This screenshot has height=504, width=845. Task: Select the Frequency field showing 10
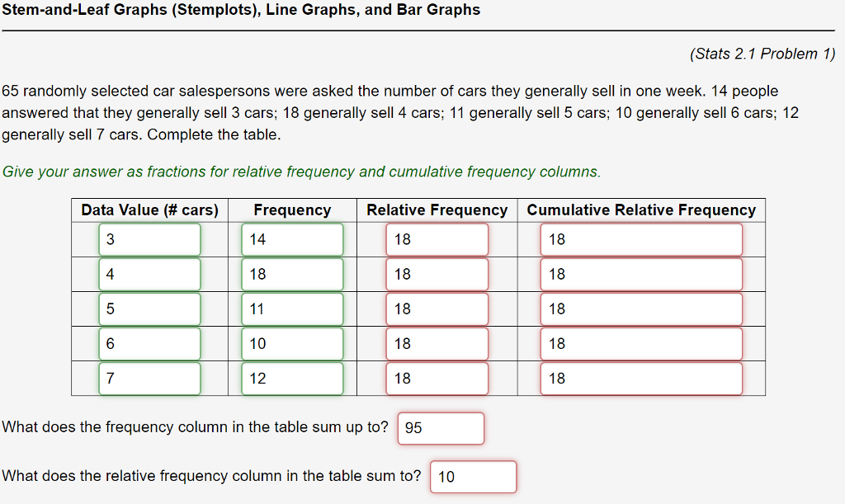pyautogui.click(x=292, y=343)
